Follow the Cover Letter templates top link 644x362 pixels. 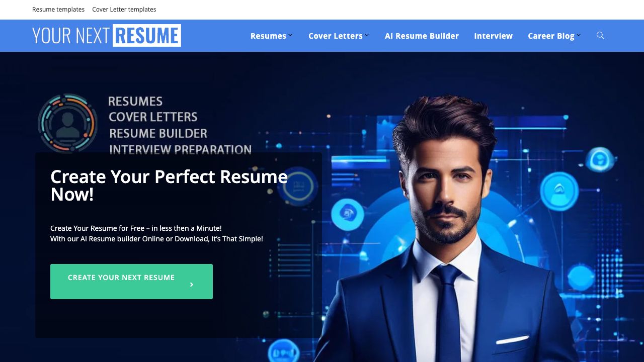pyautogui.click(x=124, y=10)
